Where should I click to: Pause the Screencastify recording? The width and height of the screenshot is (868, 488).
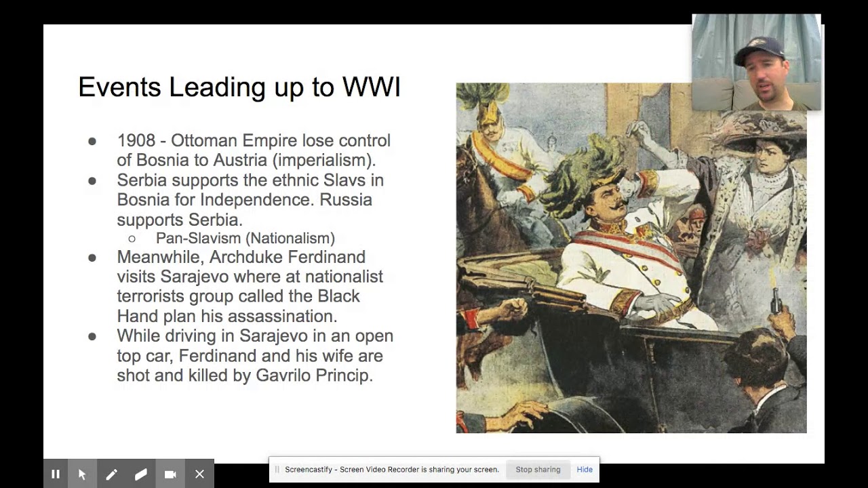pyautogui.click(x=56, y=474)
